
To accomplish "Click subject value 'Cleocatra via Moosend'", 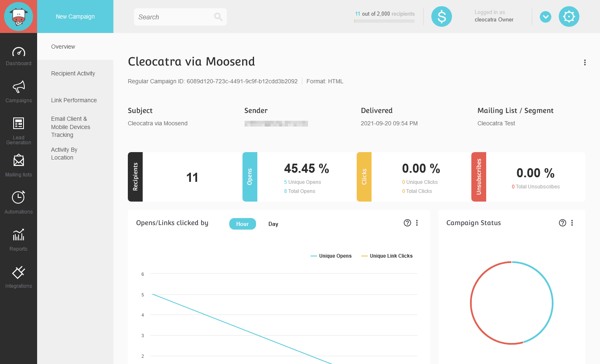I will click(158, 123).
